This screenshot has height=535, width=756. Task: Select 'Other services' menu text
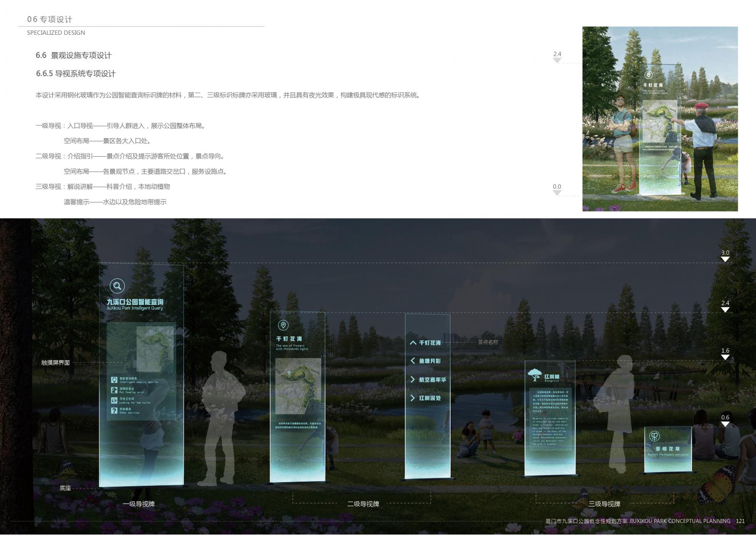point(130,413)
